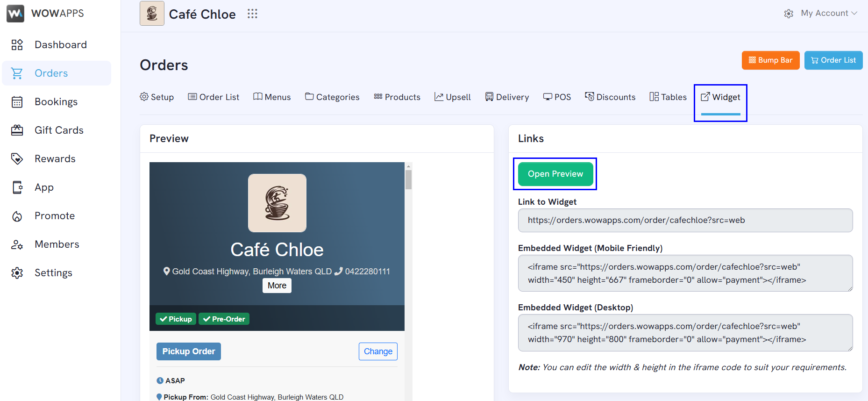The image size is (868, 401).
Task: Select the Upsell tab
Action: (x=453, y=97)
